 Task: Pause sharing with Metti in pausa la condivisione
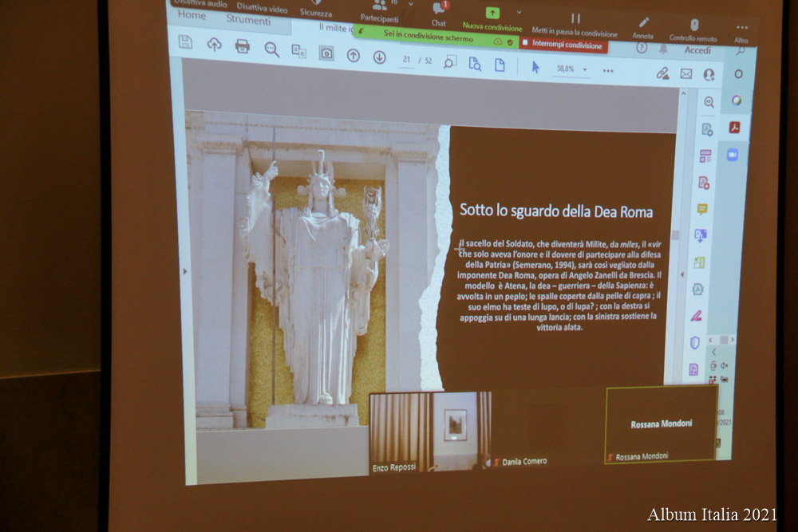(575, 26)
